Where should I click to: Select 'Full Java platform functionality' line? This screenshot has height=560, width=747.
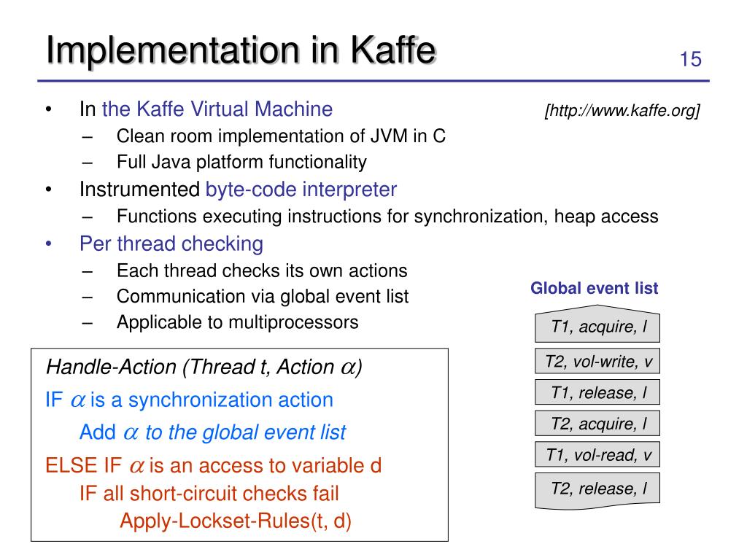(241, 163)
